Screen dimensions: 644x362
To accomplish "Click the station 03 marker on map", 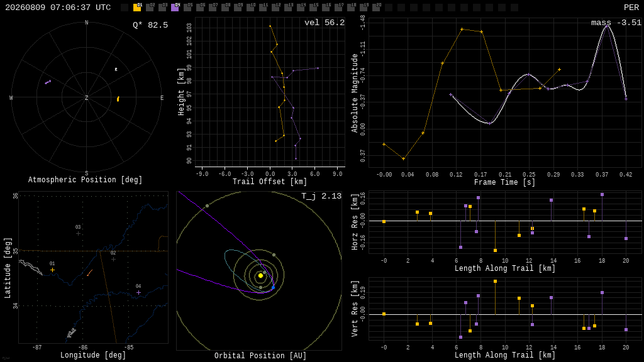I will [x=78, y=234].
